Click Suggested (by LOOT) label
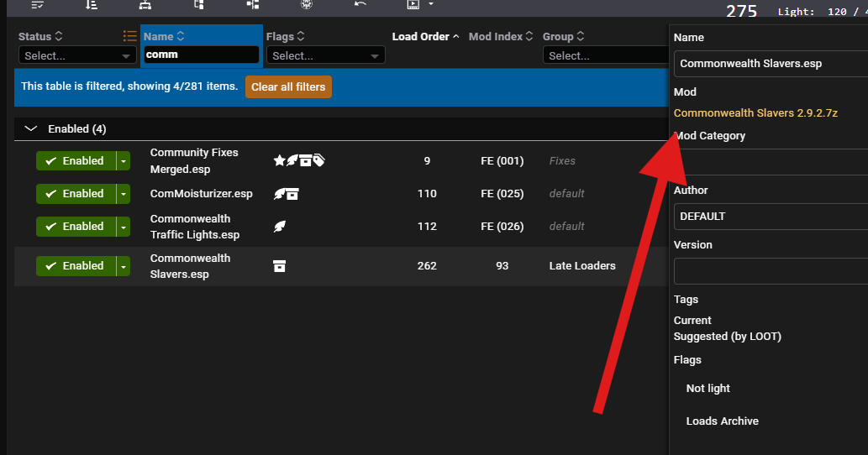 coord(728,336)
